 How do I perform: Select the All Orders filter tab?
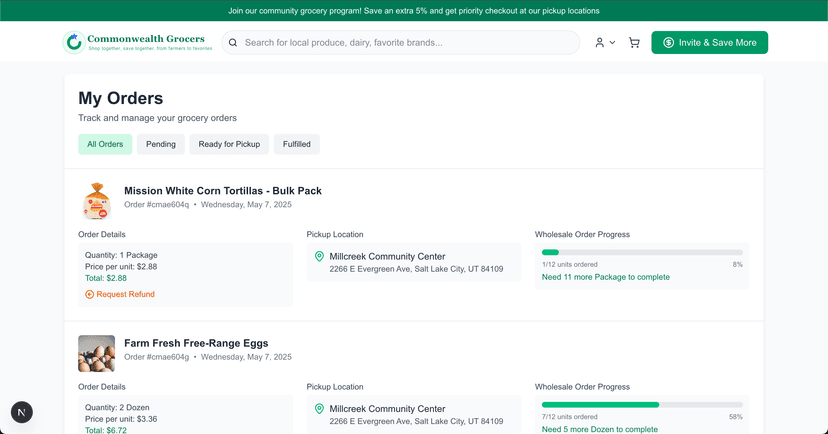pos(105,144)
